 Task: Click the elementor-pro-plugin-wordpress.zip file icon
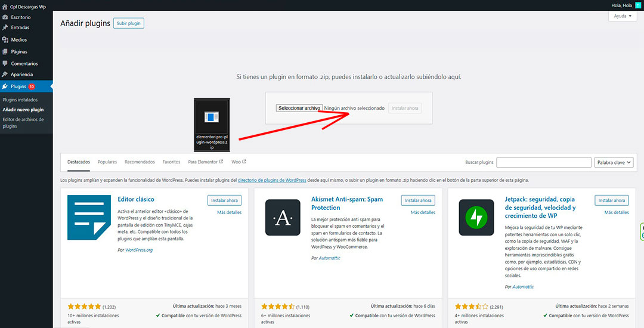212,125
